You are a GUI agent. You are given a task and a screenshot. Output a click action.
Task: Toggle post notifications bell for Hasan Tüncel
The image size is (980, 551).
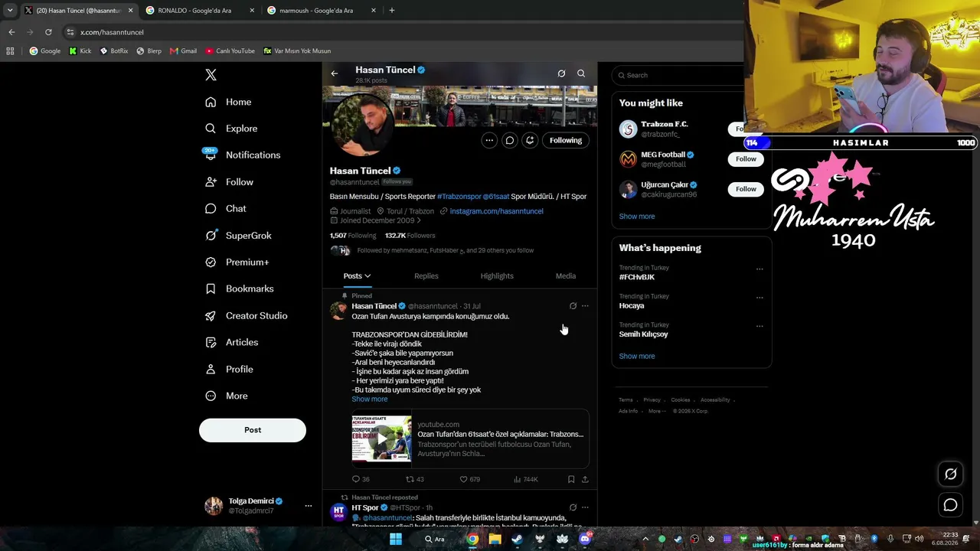tap(530, 140)
